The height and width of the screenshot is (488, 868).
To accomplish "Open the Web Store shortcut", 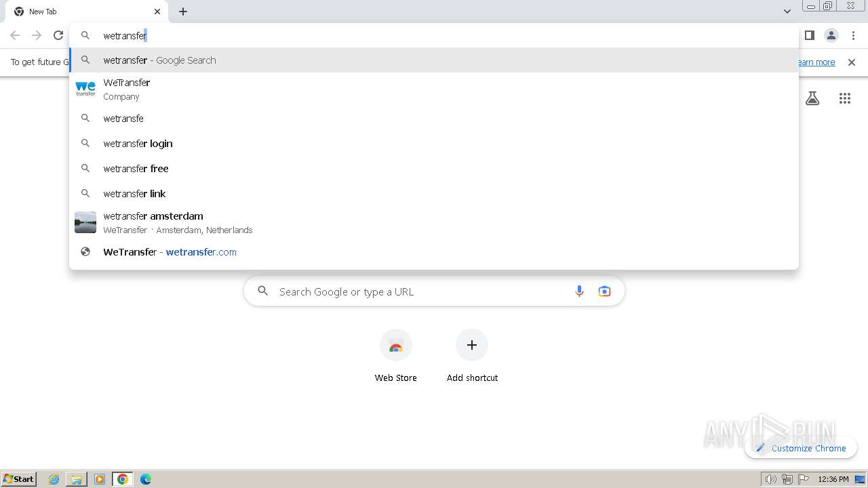I will tap(396, 356).
